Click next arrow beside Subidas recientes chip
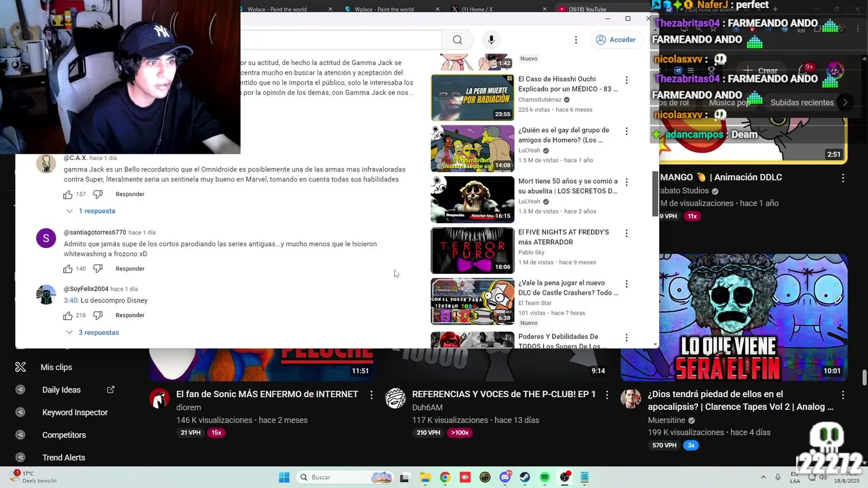Image resolution: width=868 pixels, height=488 pixels. 845,103
